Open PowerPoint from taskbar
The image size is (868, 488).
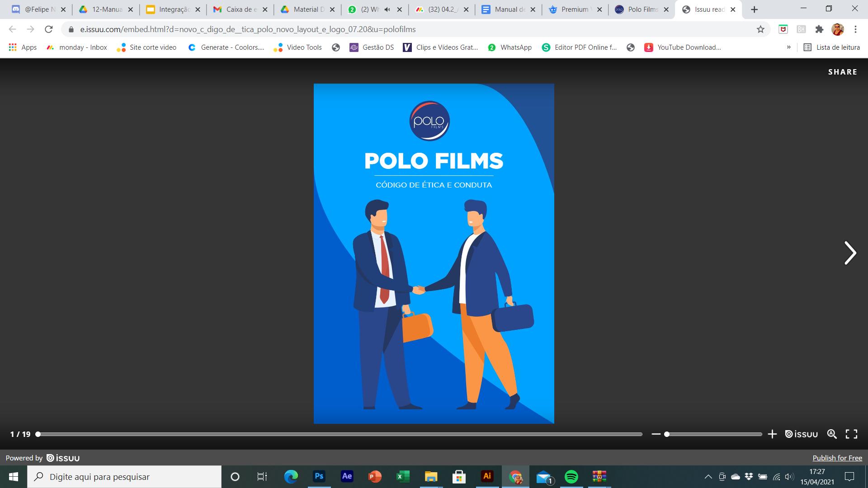click(375, 477)
